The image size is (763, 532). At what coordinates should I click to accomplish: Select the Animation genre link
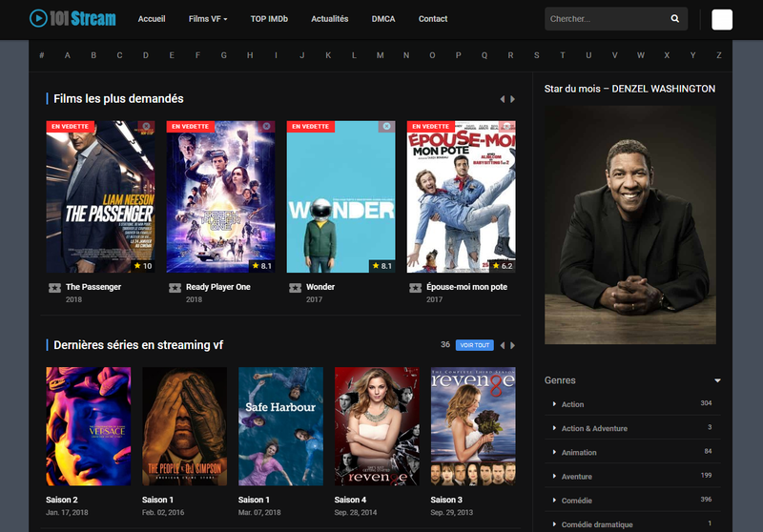click(579, 453)
